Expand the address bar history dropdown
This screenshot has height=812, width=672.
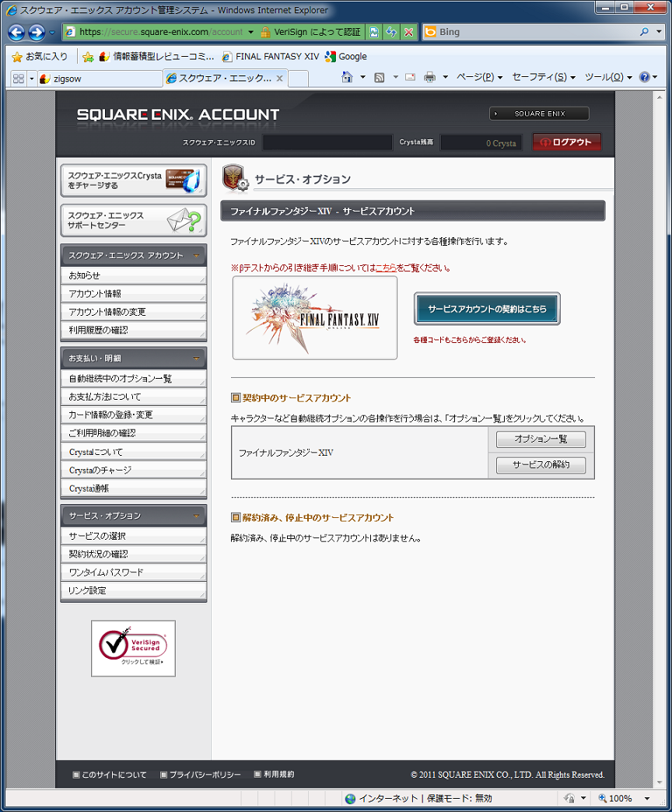tap(251, 32)
